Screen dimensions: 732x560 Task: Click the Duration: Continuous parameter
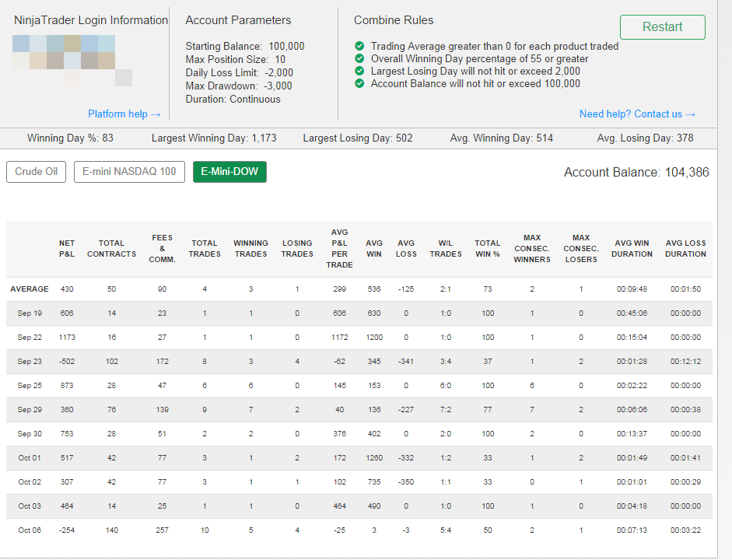tap(233, 100)
